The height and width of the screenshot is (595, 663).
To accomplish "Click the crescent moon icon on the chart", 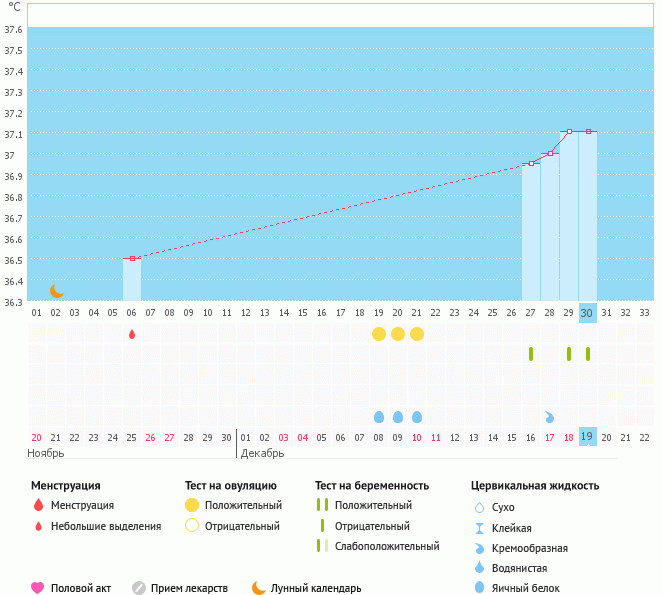I will click(57, 291).
